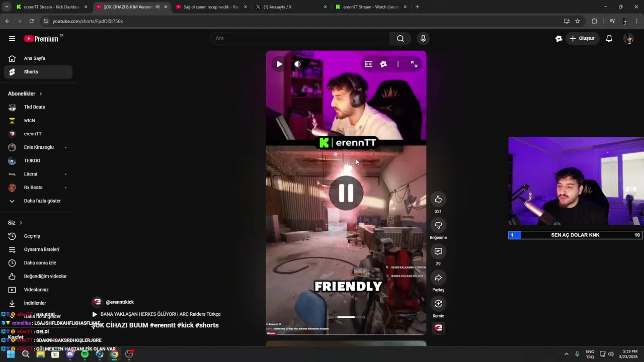644x362 pixels.
Task: Start voice search with microphone icon
Action: pos(423,39)
